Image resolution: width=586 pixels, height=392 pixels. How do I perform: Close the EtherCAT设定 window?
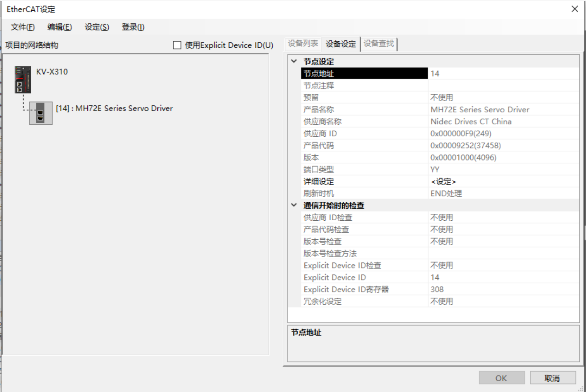575,9
